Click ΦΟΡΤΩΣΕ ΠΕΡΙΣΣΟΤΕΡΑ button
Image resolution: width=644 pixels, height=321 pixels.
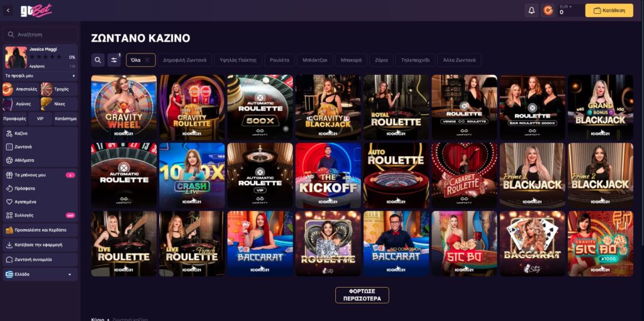pyautogui.click(x=362, y=295)
